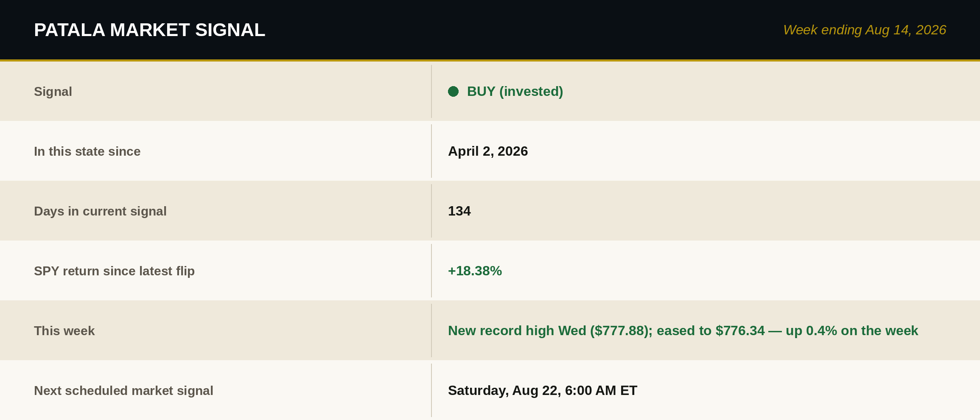Click the up 0.4% on the week text
The image size is (980, 420).
point(852,330)
